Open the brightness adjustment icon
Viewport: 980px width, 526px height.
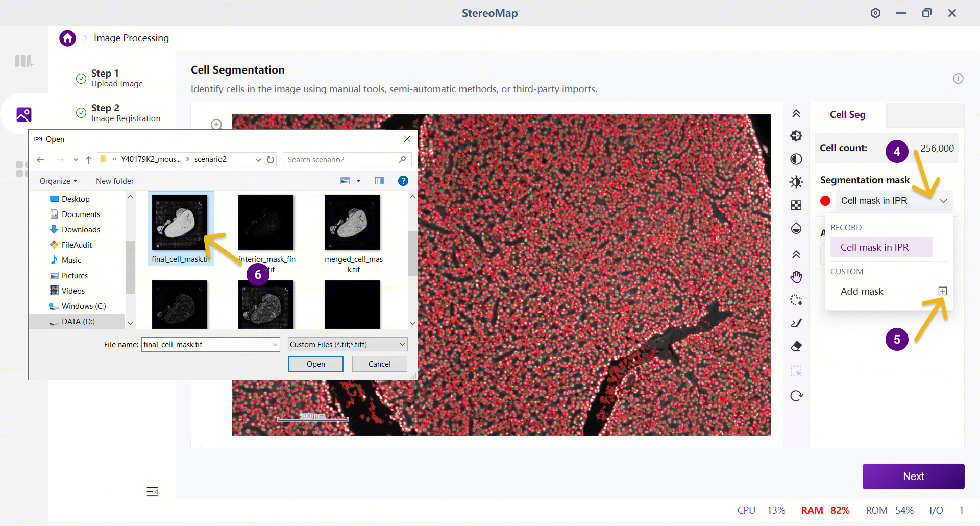click(x=796, y=182)
